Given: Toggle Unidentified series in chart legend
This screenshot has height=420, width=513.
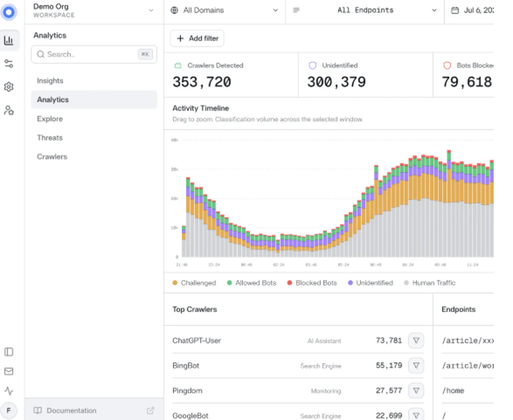Looking at the screenshot, I should tap(370, 283).
